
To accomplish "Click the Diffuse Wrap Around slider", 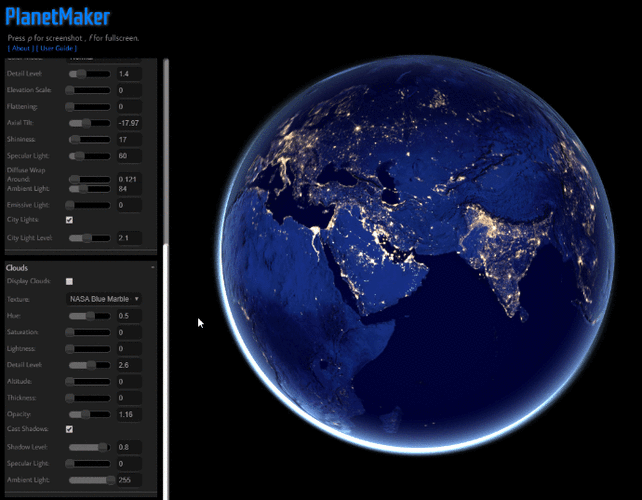I will [x=89, y=179].
